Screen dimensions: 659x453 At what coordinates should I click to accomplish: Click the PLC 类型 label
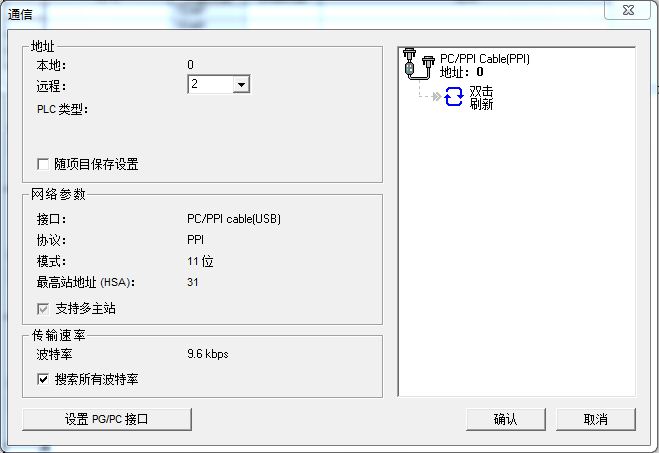(62, 109)
